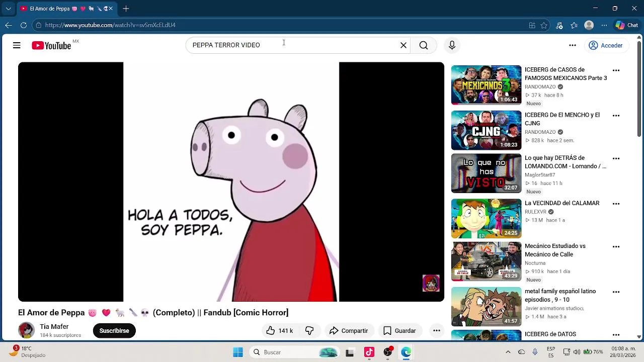Image resolution: width=644 pixels, height=362 pixels.
Task: Open metal family español latino episodios thumbnail
Action: pyautogui.click(x=486, y=307)
